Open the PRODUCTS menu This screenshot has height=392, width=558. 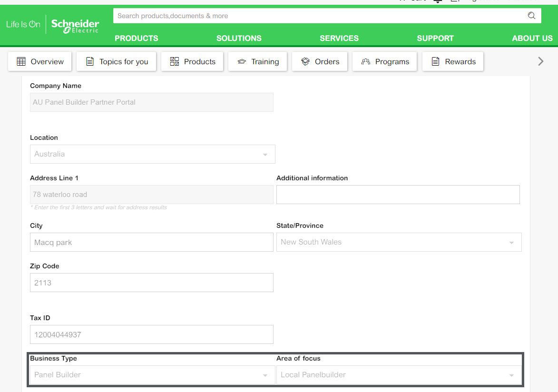click(x=137, y=38)
